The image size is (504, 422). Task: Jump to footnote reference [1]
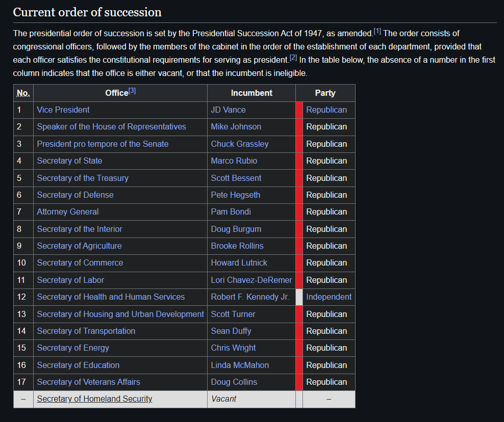377,32
